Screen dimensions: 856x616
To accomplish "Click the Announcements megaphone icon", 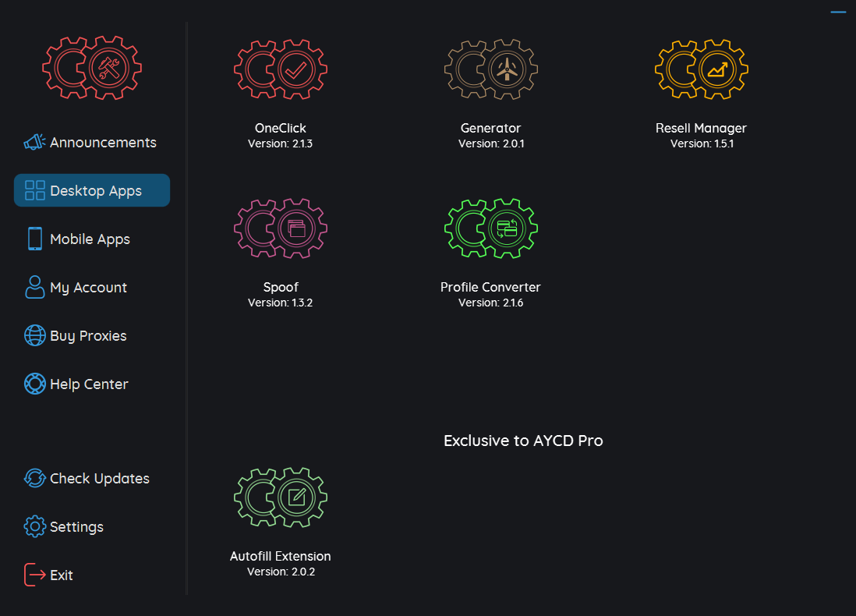I will click(34, 142).
